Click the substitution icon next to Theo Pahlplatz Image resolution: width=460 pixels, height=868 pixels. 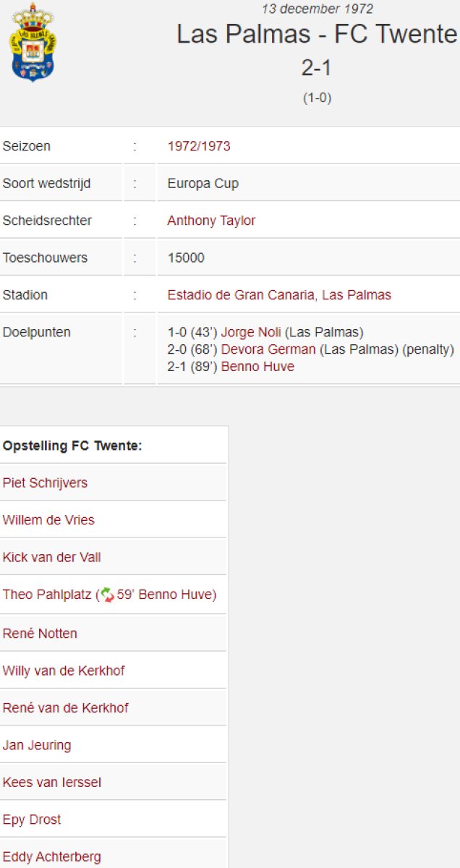click(107, 595)
